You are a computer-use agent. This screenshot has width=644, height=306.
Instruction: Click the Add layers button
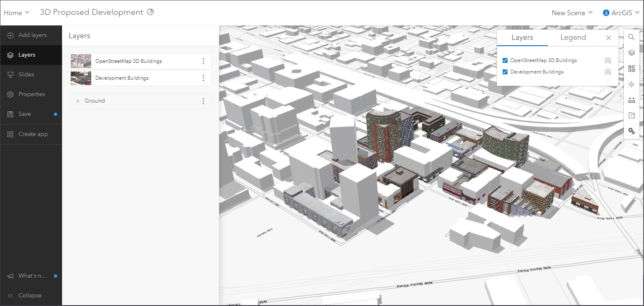point(32,35)
